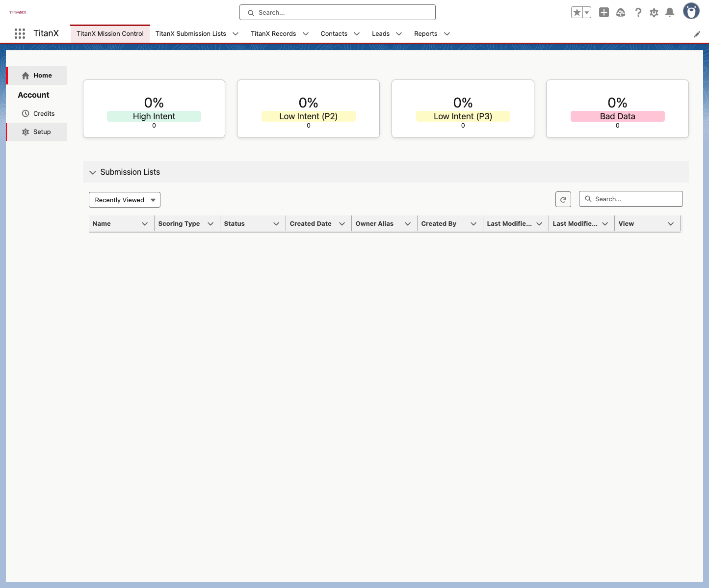Expand the Leads tab menu chevron
The image size is (709, 588).
[x=399, y=34]
